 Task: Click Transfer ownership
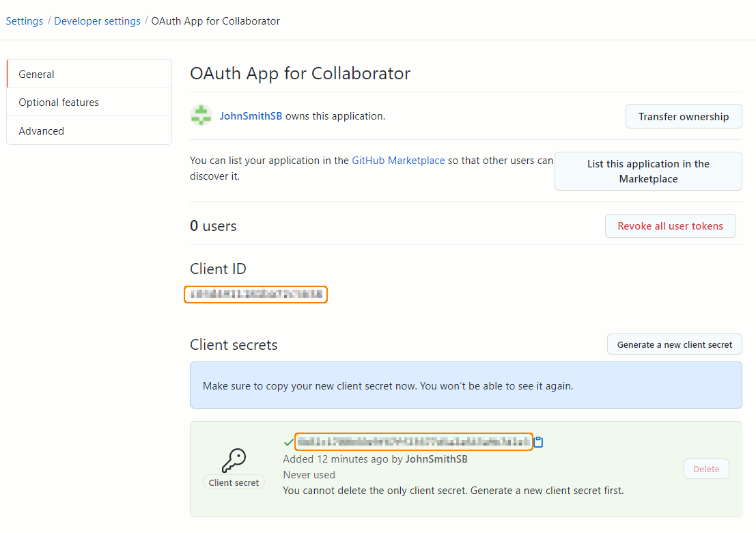[x=683, y=116]
